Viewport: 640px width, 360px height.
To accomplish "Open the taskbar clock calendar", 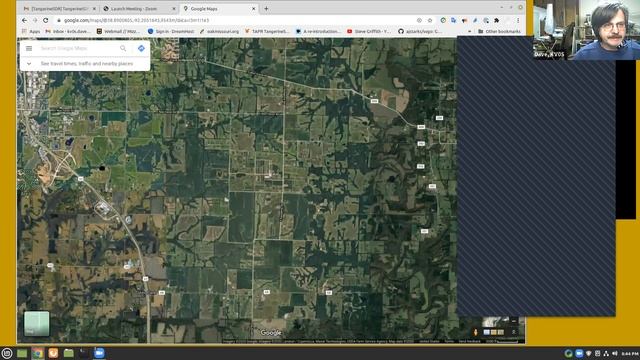I will [x=630, y=353].
